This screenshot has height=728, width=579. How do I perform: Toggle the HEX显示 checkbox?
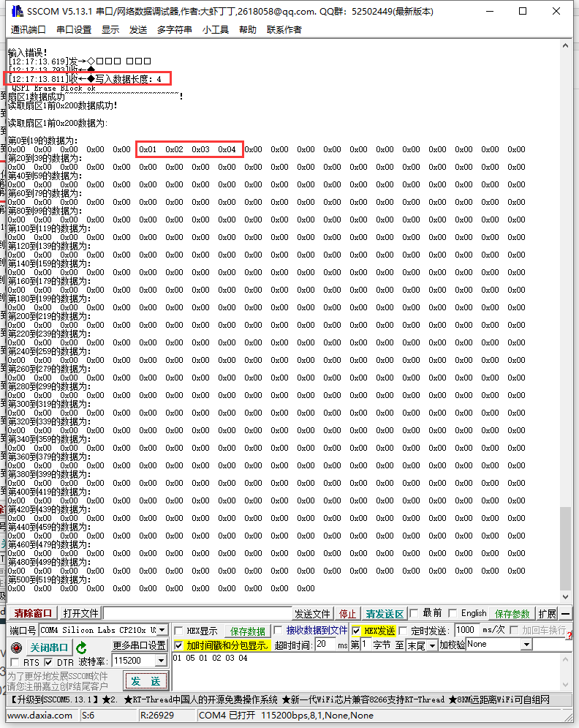click(x=178, y=631)
